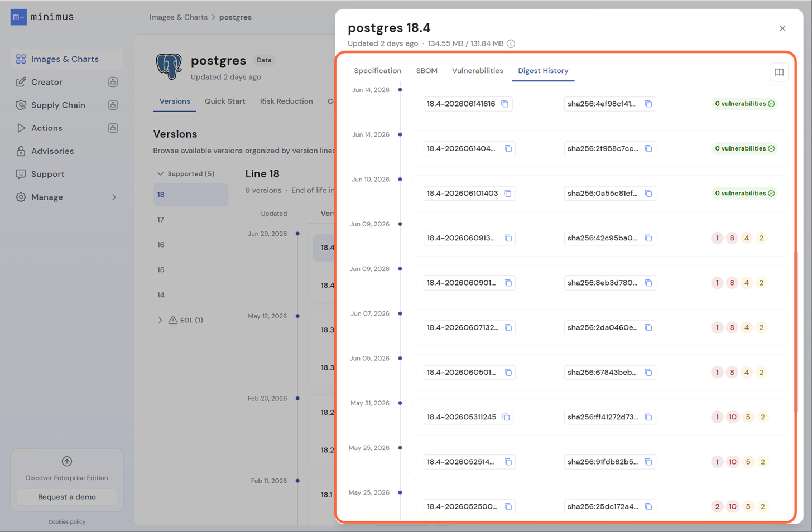Click 0 vulnerabilities badge for 18.4-202606141616

pos(744,104)
